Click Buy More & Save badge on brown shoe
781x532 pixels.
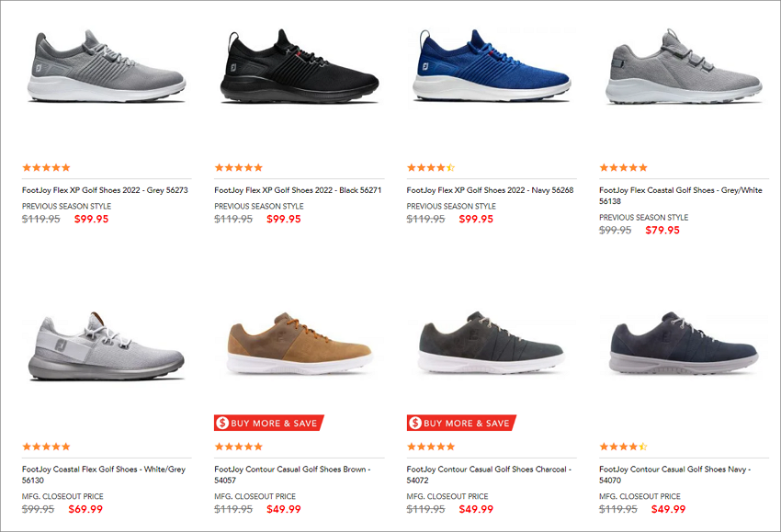click(x=269, y=423)
